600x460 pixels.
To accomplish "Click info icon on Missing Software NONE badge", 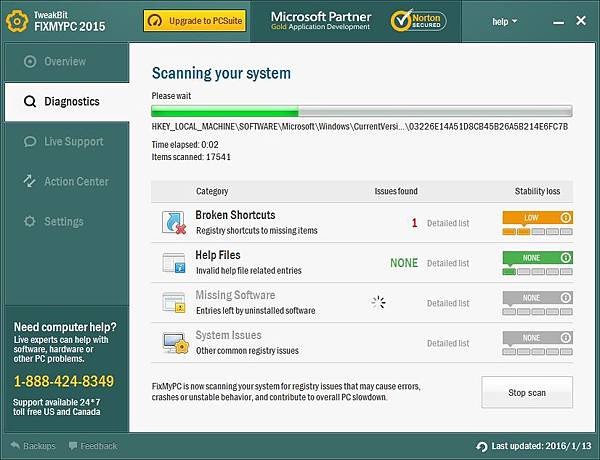I will pyautogui.click(x=566, y=297).
